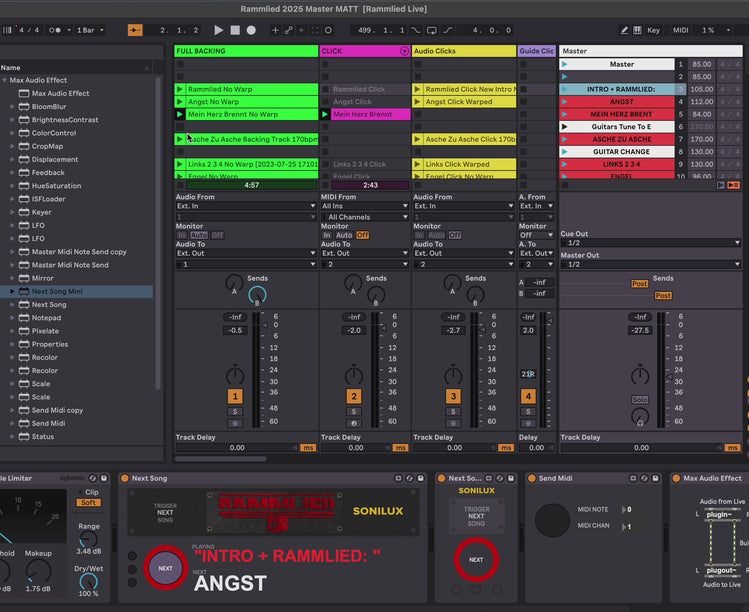Toggle the Follow playback button
The height and width of the screenshot is (612, 749).
coord(135,30)
